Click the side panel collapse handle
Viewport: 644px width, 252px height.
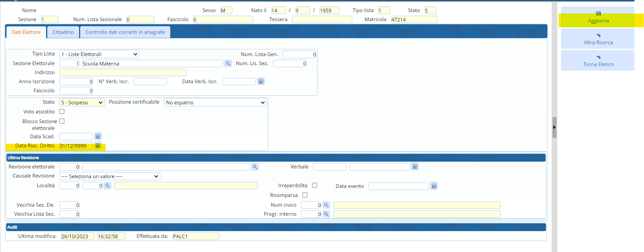point(554,127)
